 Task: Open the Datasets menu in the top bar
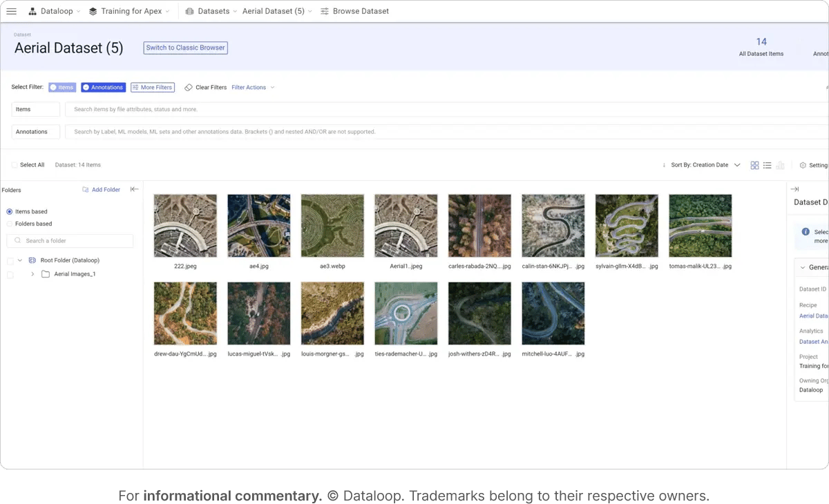coord(212,11)
